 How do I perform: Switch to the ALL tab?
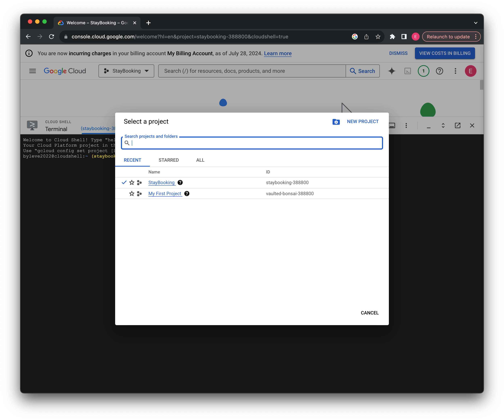coord(200,160)
